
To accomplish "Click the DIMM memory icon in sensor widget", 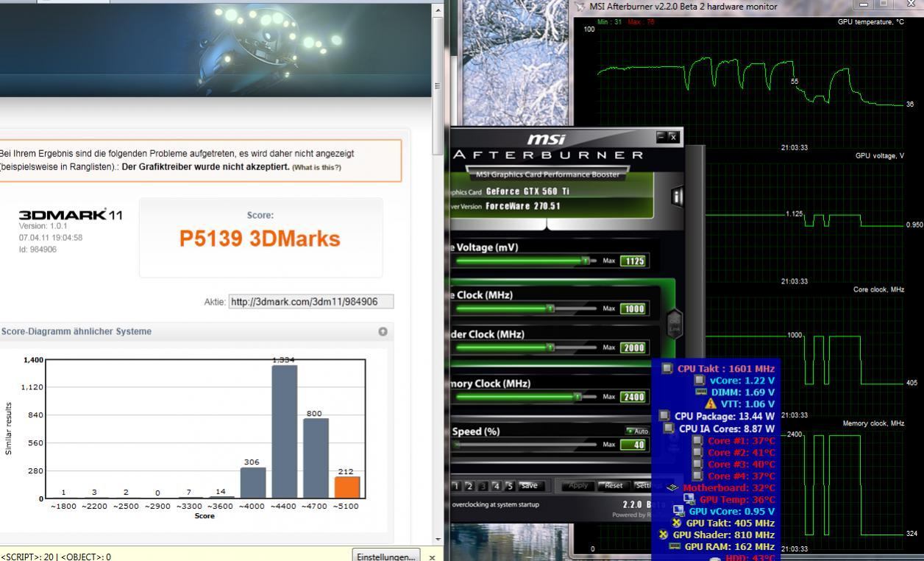I will [x=700, y=392].
